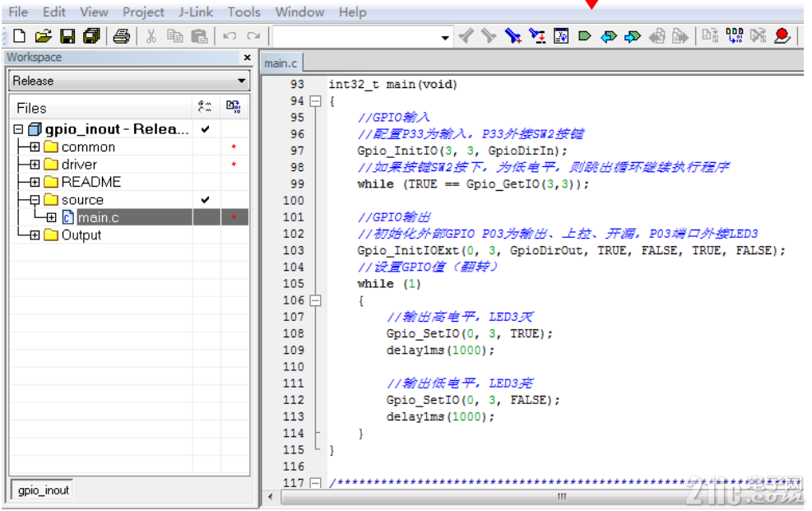
Task: Click the Paste clipboard icon
Action: click(199, 35)
